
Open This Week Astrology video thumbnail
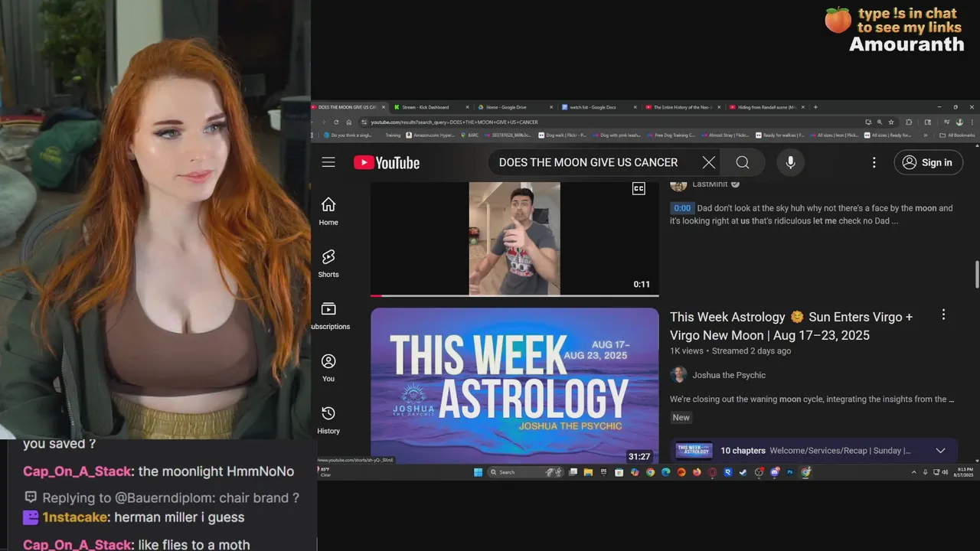click(x=514, y=386)
